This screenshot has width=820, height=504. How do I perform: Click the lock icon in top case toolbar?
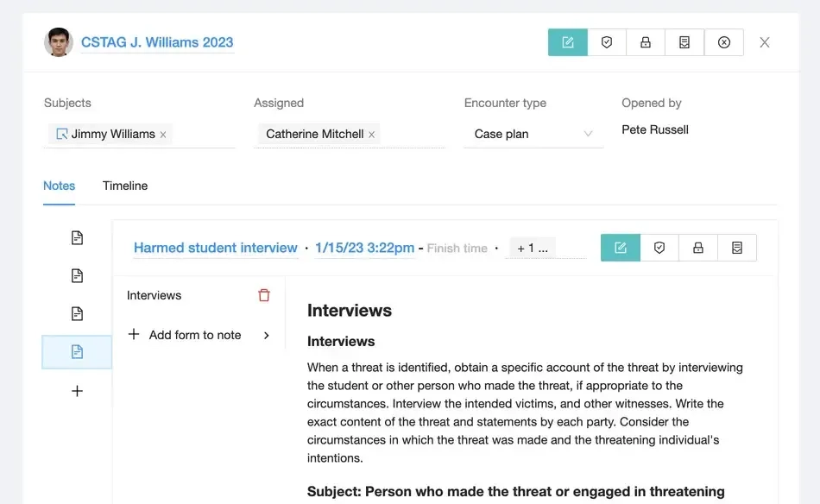pyautogui.click(x=646, y=42)
